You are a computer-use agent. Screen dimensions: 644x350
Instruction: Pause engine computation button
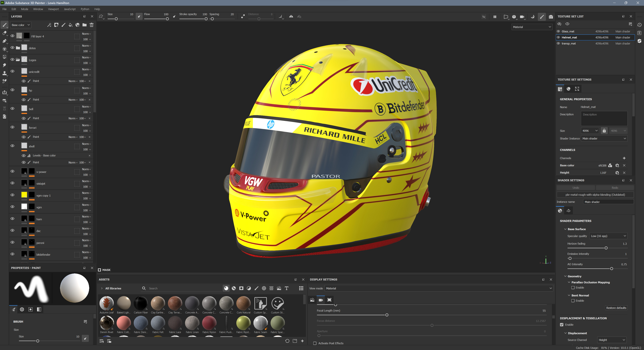point(495,17)
